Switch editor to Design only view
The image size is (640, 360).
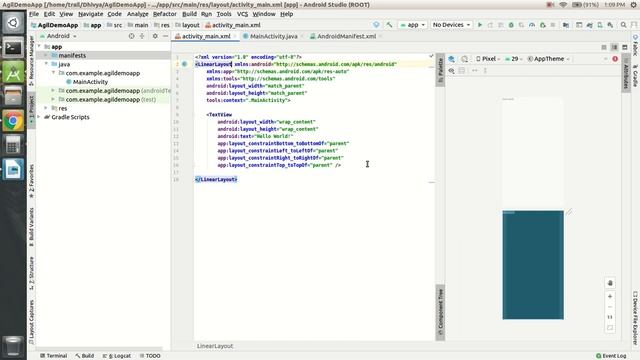click(624, 47)
